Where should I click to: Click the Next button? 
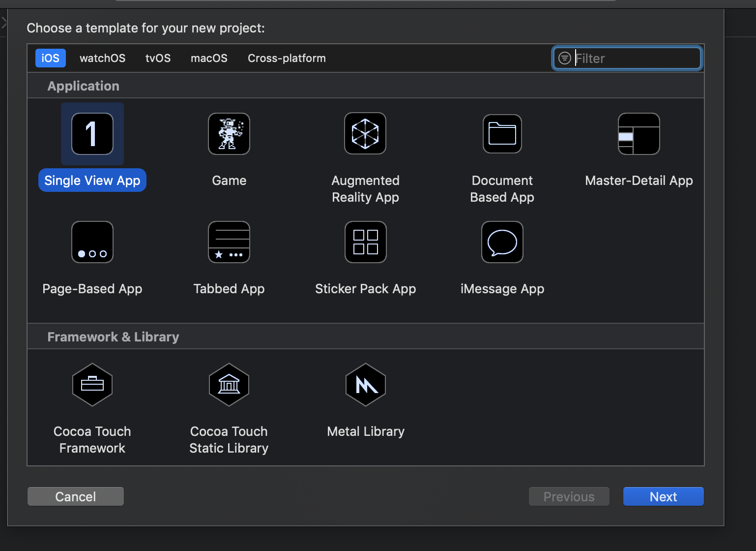point(663,496)
